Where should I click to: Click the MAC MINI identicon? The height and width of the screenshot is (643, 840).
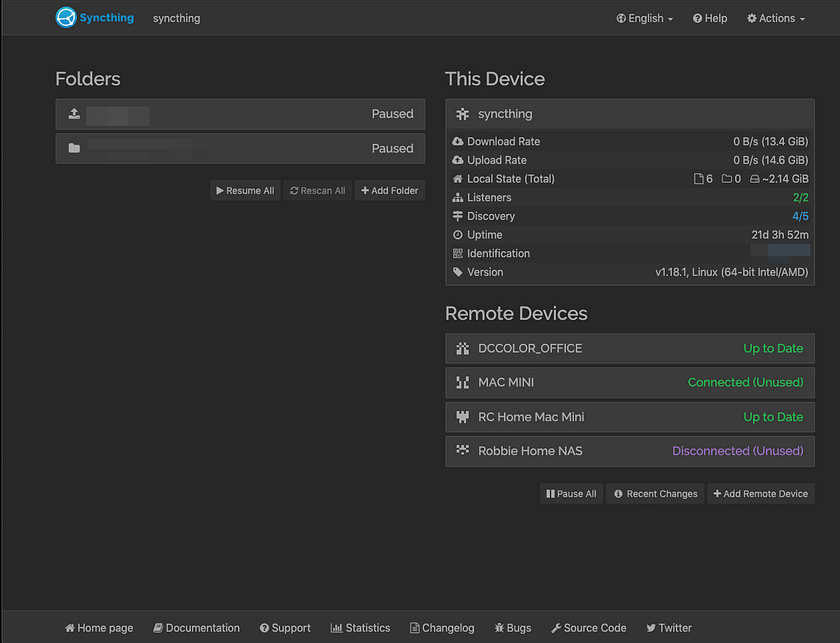coord(462,383)
